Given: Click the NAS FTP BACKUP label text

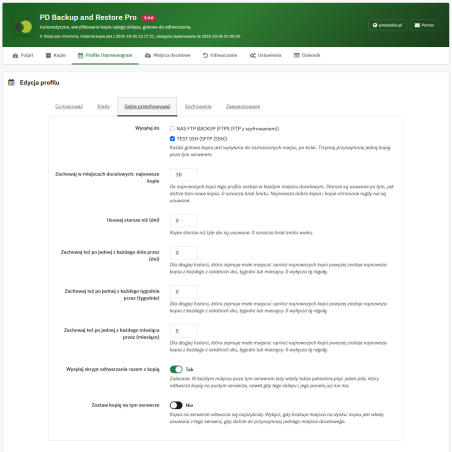Looking at the screenshot, I should coord(228,129).
